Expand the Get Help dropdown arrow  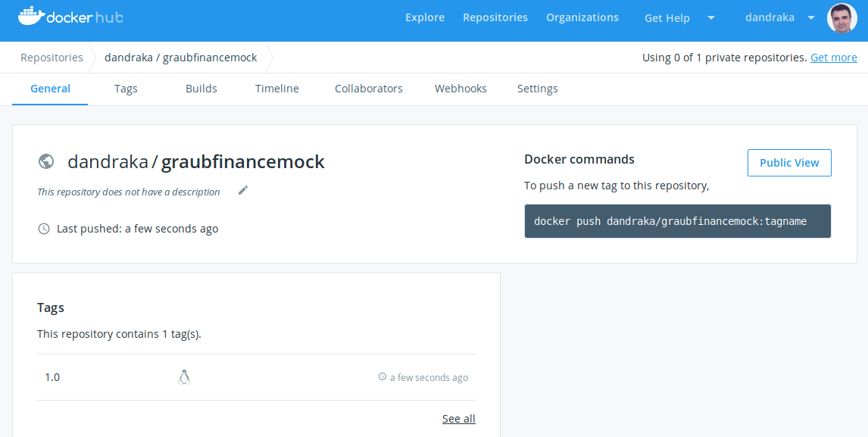(x=710, y=17)
